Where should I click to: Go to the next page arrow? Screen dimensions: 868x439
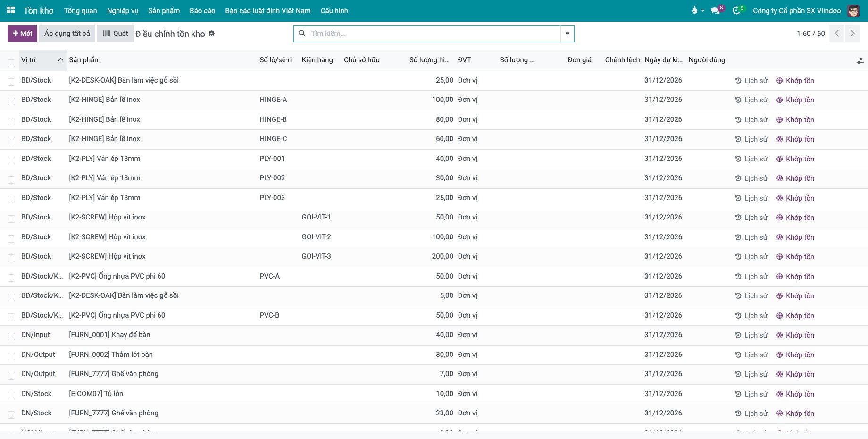point(852,34)
